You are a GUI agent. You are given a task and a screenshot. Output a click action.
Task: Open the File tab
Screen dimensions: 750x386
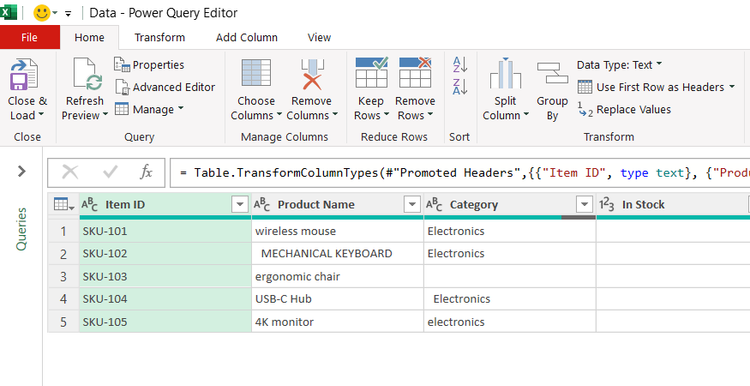click(x=30, y=37)
